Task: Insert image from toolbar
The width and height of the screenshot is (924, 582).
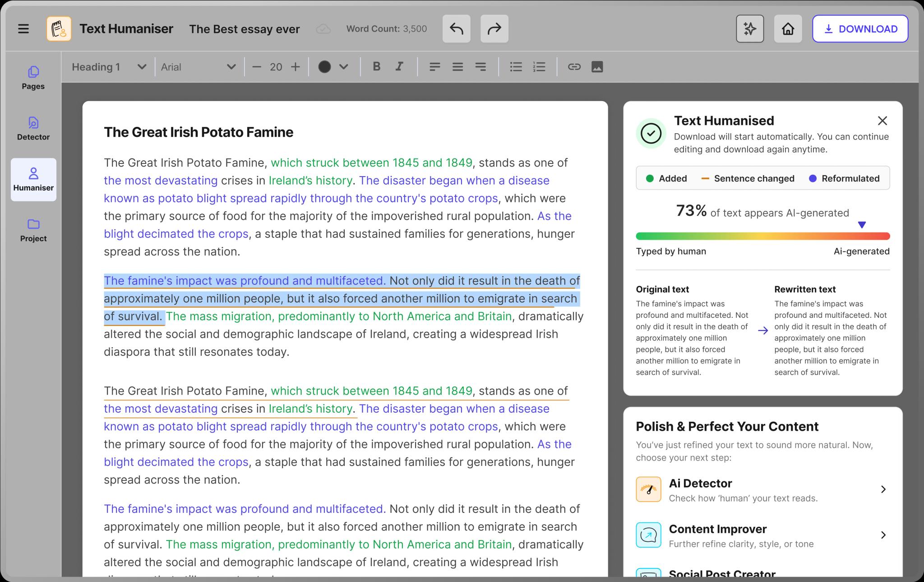Action: tap(597, 67)
